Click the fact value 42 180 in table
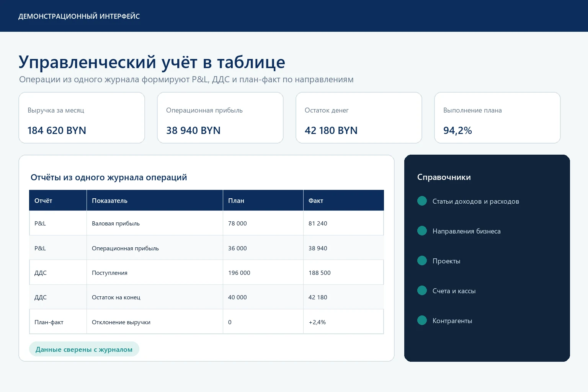The height and width of the screenshot is (392, 588). (318, 297)
